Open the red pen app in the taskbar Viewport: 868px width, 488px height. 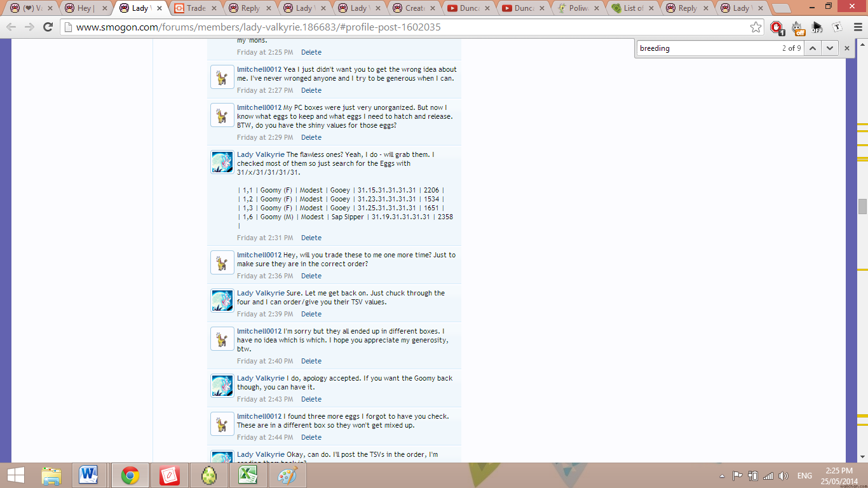[170, 475]
